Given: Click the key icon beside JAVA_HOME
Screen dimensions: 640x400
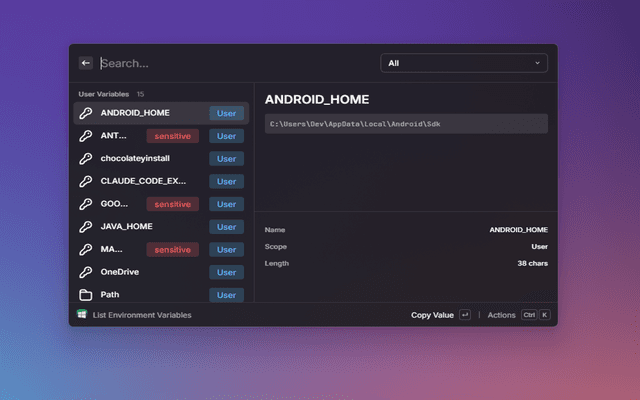Looking at the screenshot, I should point(86,226).
